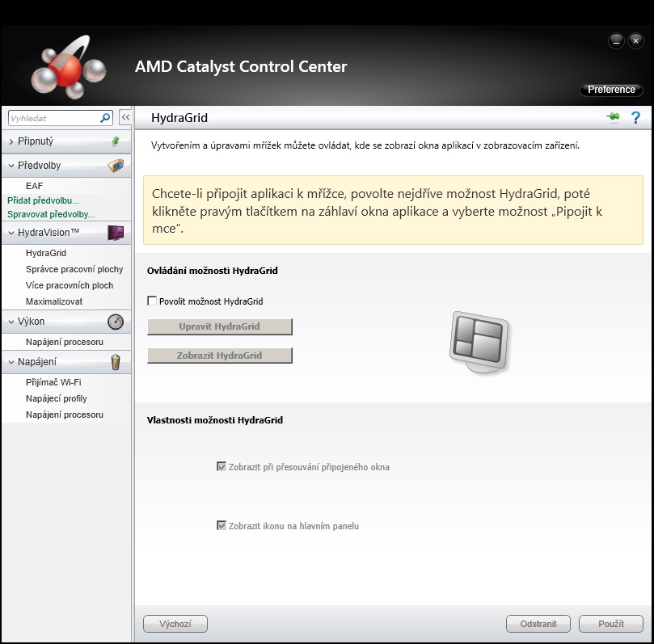Click the Odstranit button
This screenshot has height=644, width=654.
coord(538,624)
